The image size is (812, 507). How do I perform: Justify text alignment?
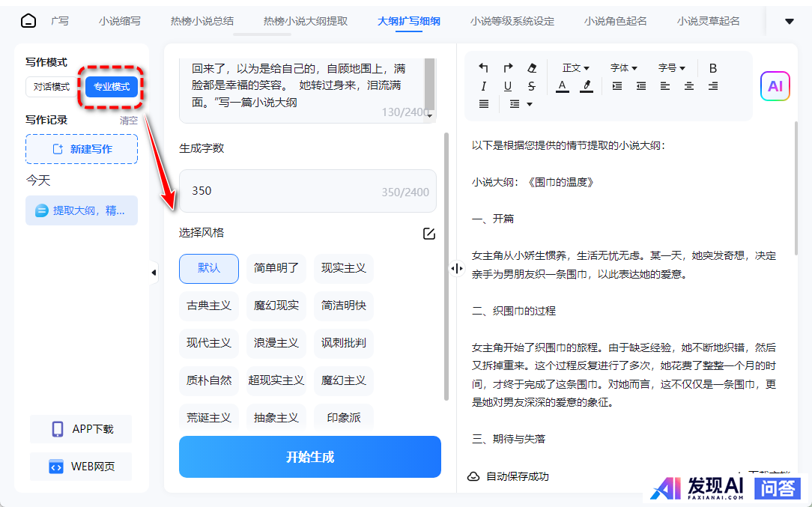coord(484,104)
